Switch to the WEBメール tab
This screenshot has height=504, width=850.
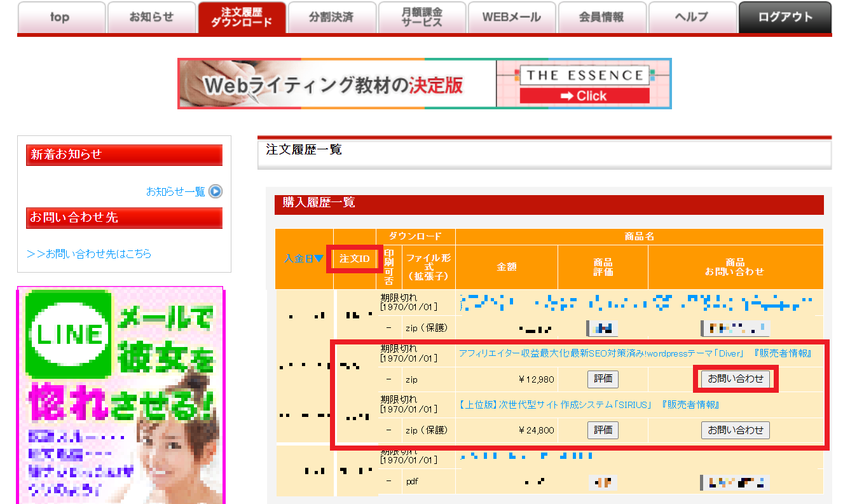pyautogui.click(x=512, y=17)
